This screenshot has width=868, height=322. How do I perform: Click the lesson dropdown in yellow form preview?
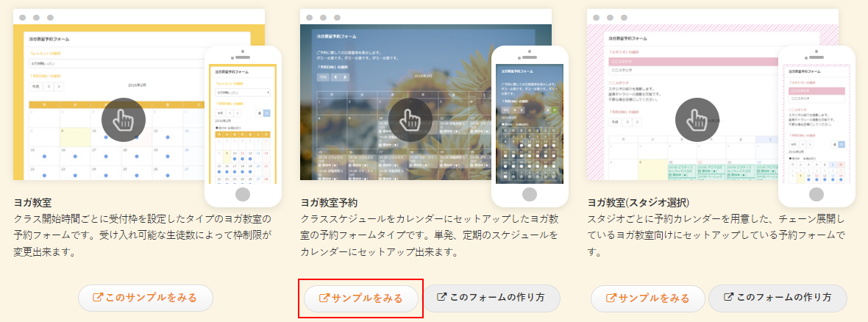pos(116,64)
